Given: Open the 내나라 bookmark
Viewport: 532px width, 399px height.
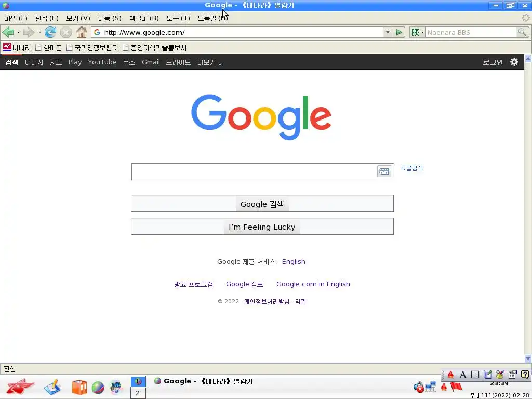Looking at the screenshot, I should coord(17,47).
